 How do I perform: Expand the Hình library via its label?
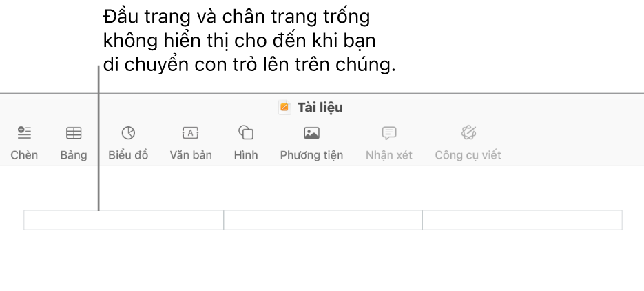[245, 154]
